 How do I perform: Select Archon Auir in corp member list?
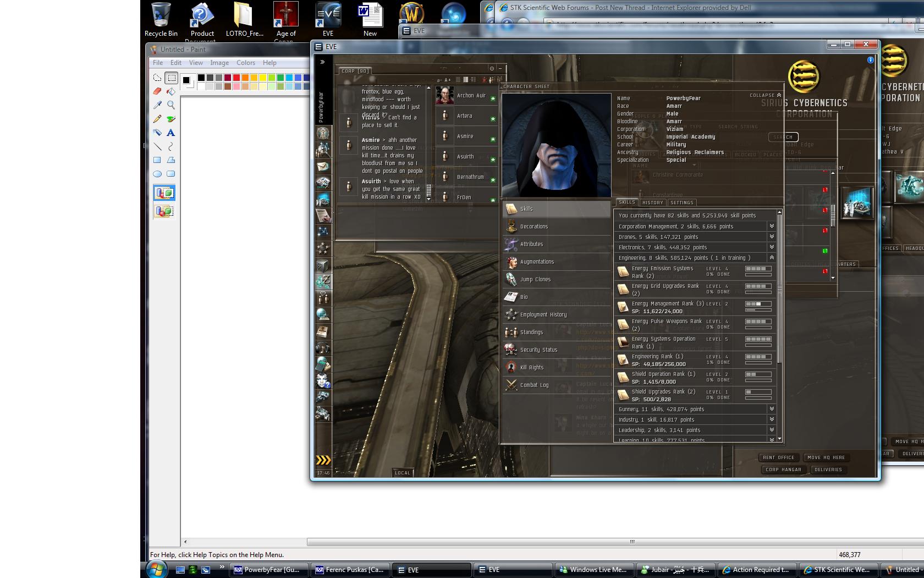467,96
